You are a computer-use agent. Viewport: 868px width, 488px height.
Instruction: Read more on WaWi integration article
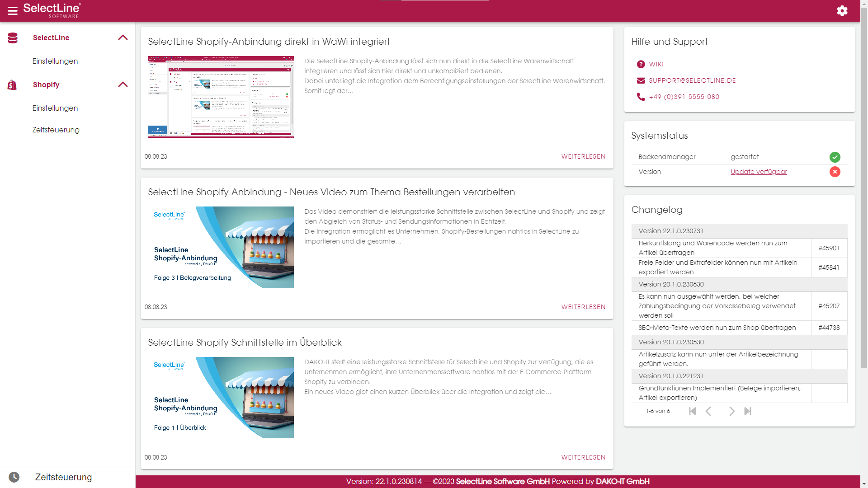[583, 157]
